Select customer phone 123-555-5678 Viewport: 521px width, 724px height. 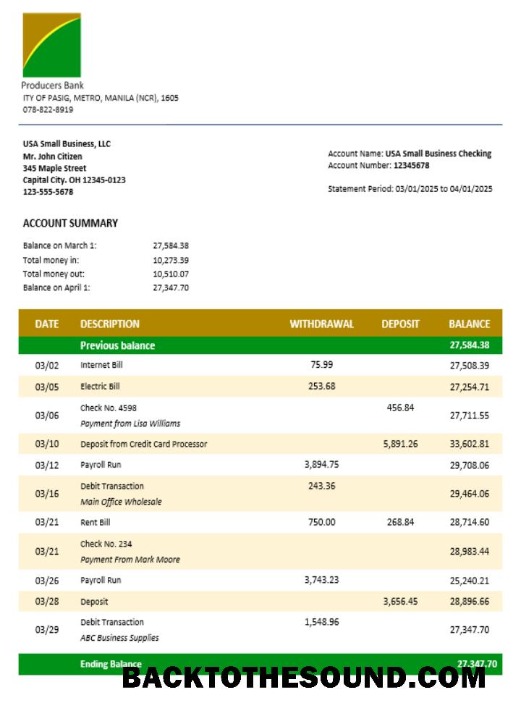coord(48,192)
